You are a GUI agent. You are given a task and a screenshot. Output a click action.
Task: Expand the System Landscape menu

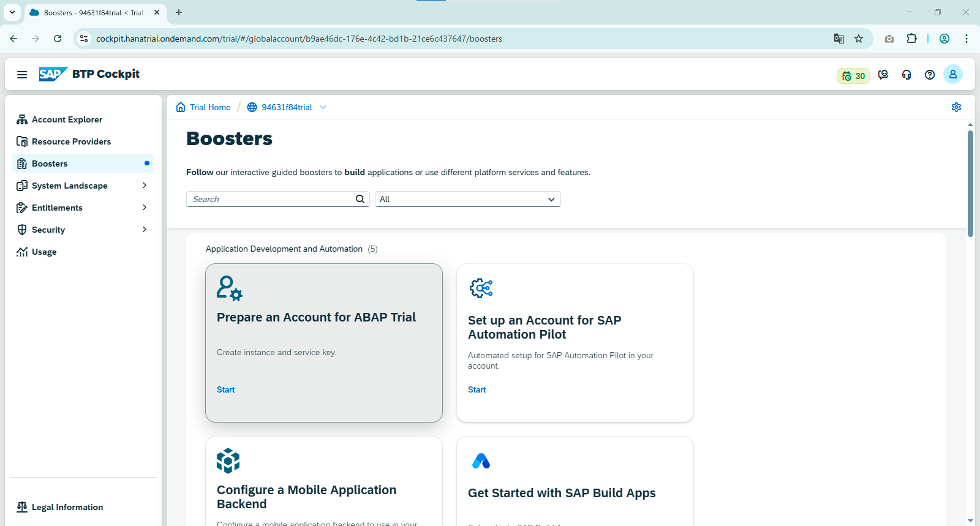(x=145, y=186)
